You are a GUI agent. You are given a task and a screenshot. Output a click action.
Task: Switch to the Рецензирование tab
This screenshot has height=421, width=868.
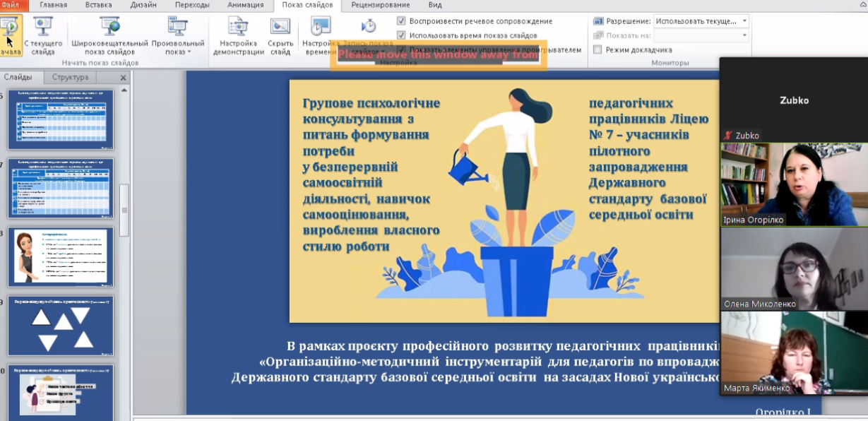[x=380, y=5]
